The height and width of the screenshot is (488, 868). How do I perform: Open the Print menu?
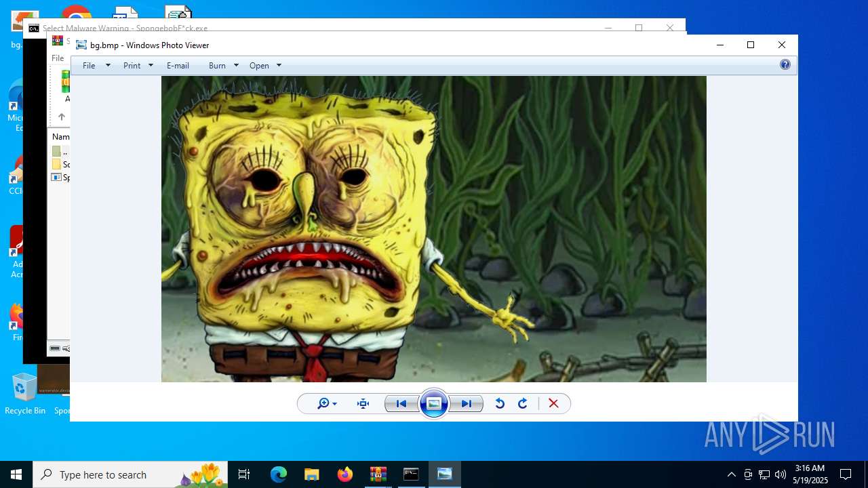132,66
